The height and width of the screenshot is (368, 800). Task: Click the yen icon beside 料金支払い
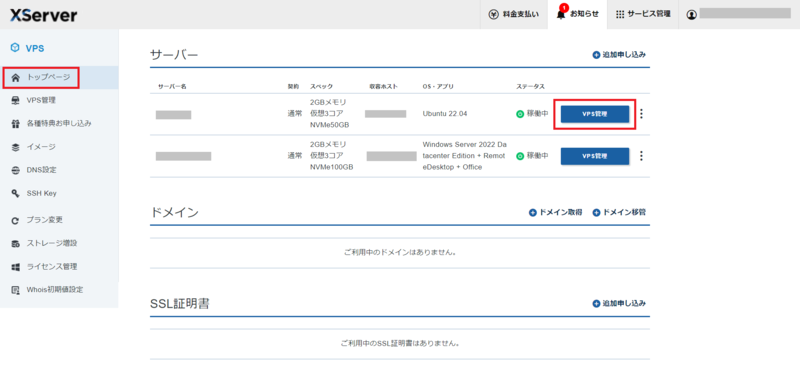pos(493,14)
